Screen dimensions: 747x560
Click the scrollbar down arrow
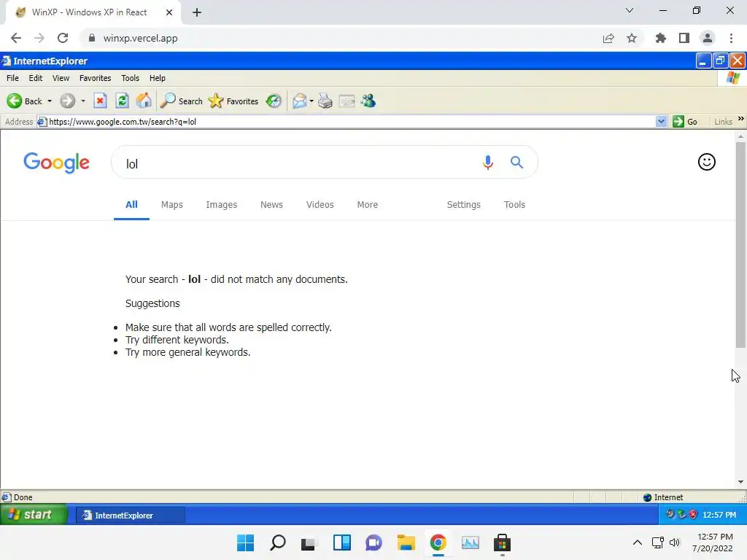tap(740, 482)
